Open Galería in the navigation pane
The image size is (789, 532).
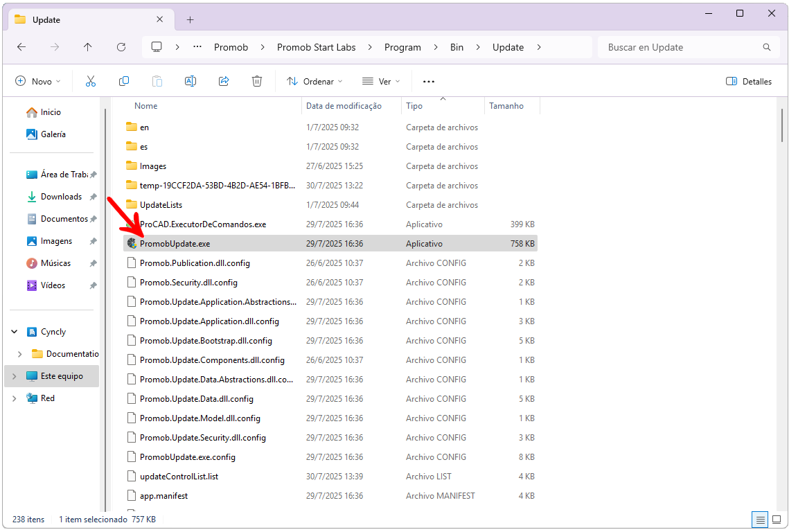[46, 134]
